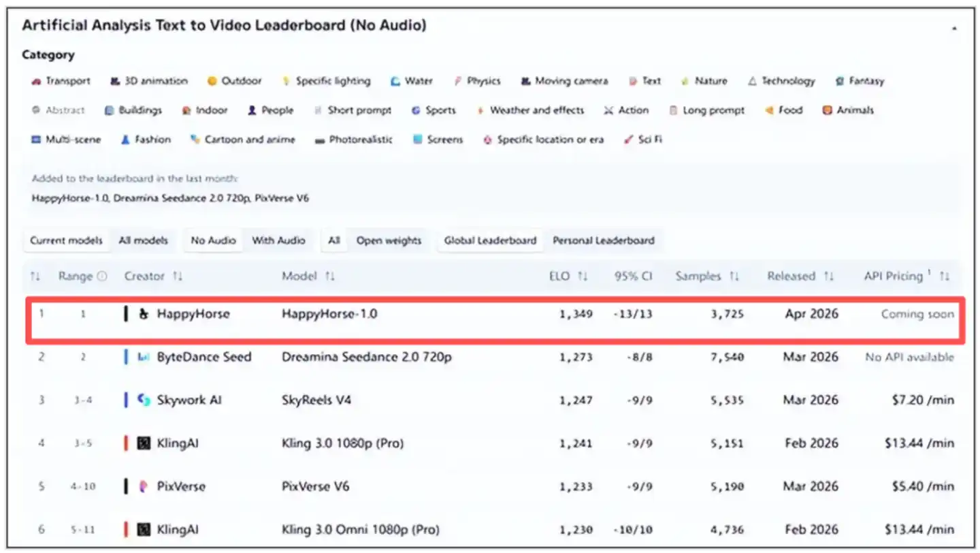The width and height of the screenshot is (980, 553).
Task: Choose the Cartoon and anime category
Action: tap(243, 140)
